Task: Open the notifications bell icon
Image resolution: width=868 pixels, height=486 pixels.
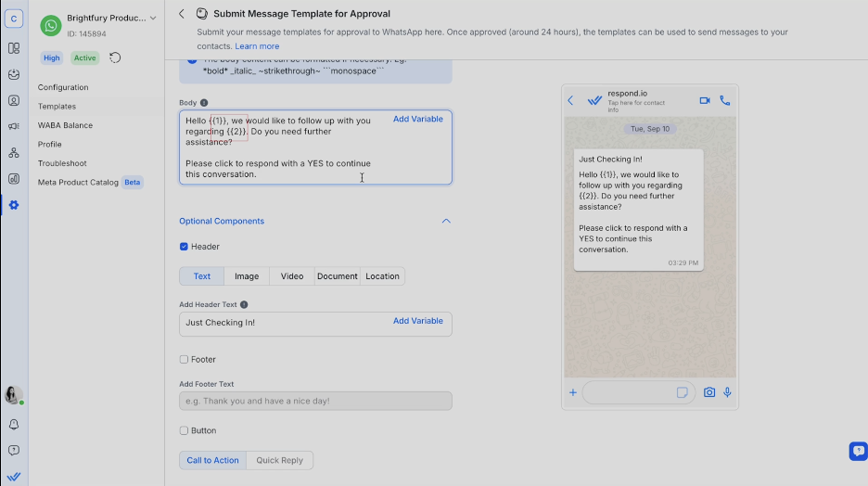Action: 14,425
